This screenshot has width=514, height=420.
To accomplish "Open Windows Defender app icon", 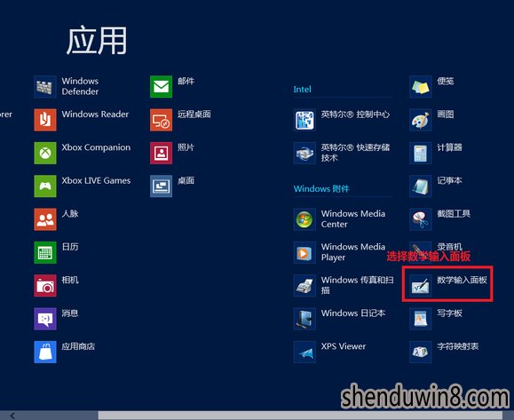I will [x=45, y=86].
